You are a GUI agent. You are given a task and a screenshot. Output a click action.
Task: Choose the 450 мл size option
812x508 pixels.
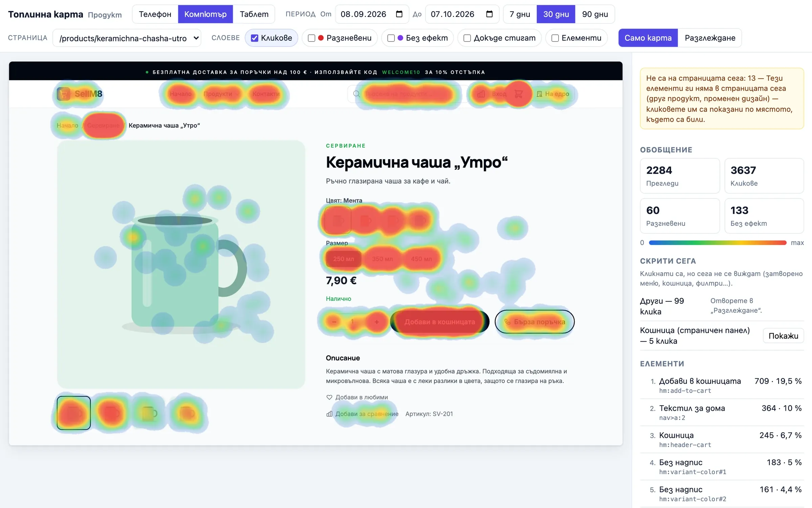pos(421,259)
